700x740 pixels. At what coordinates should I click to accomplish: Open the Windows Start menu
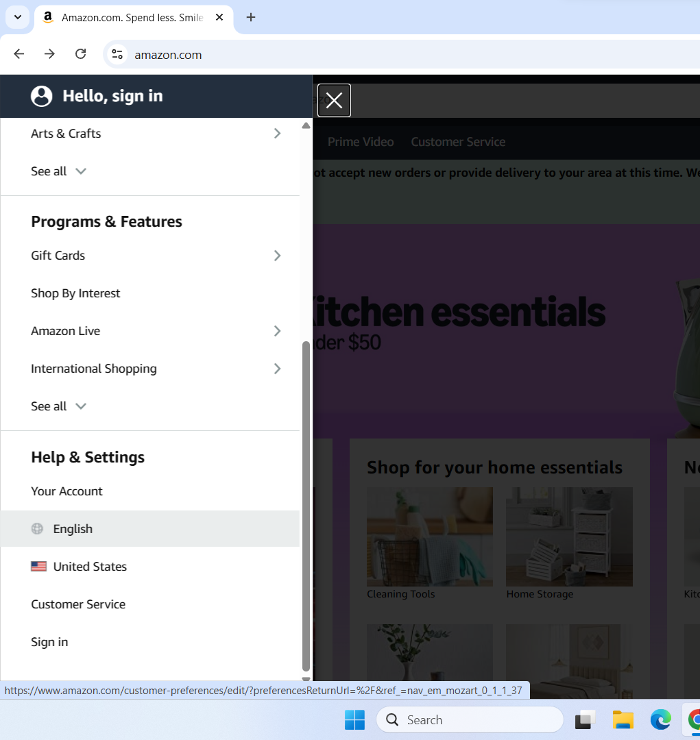354,719
